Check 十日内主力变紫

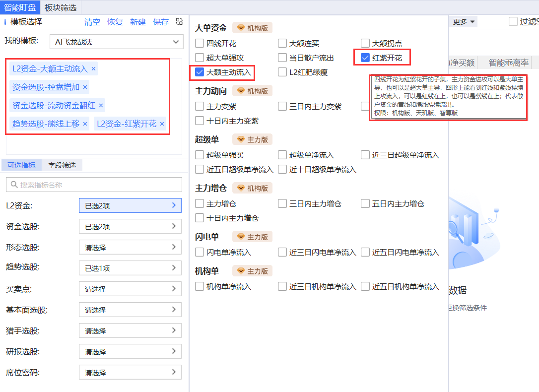[x=200, y=121]
